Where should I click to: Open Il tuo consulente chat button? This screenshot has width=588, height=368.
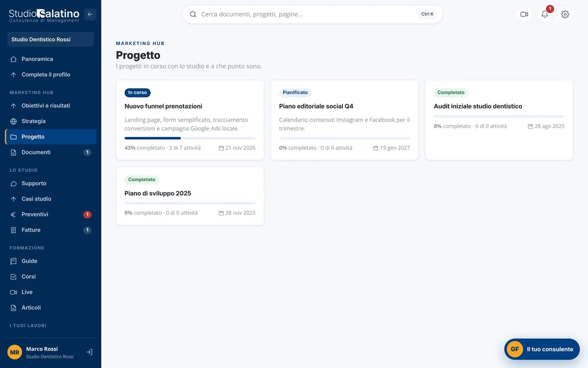click(x=542, y=349)
